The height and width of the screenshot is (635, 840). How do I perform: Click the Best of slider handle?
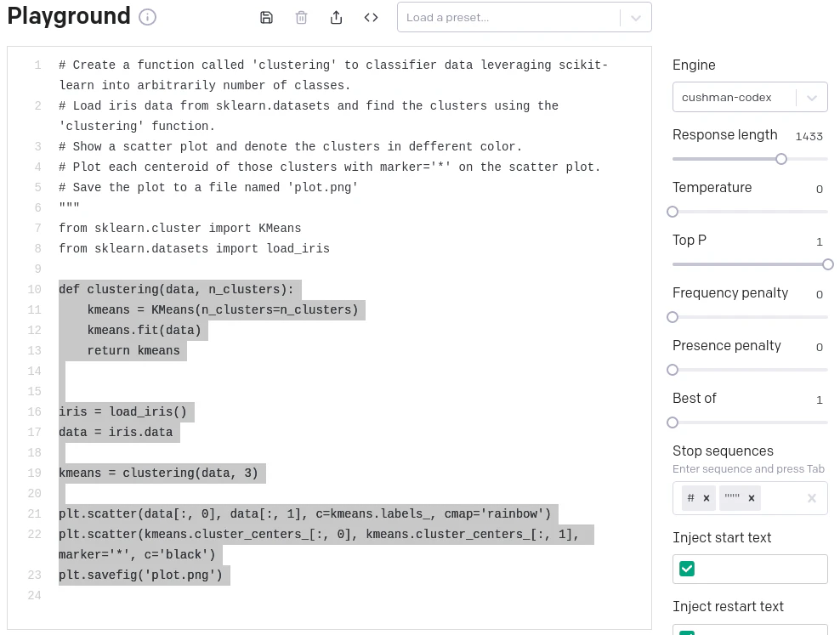(x=673, y=422)
